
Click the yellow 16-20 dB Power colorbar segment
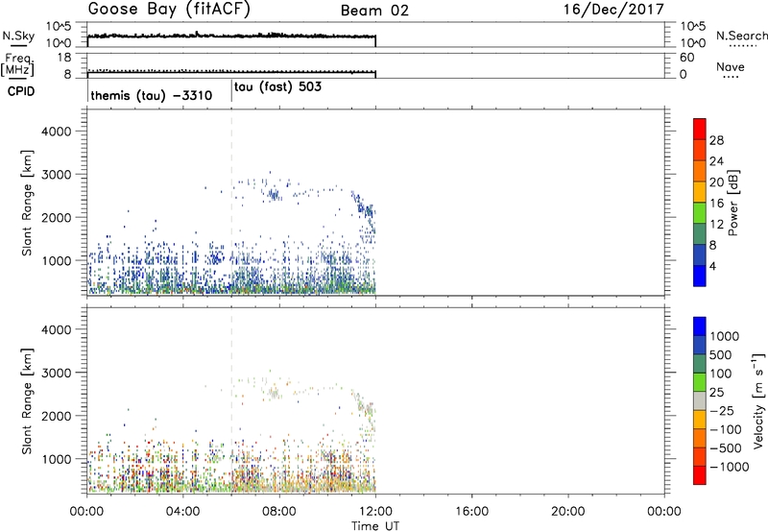point(700,192)
